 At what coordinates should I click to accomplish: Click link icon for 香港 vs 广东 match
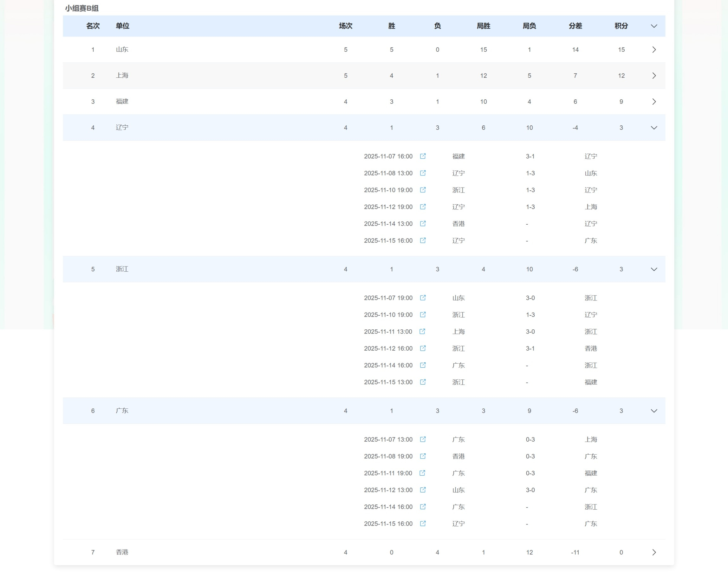pos(423,456)
